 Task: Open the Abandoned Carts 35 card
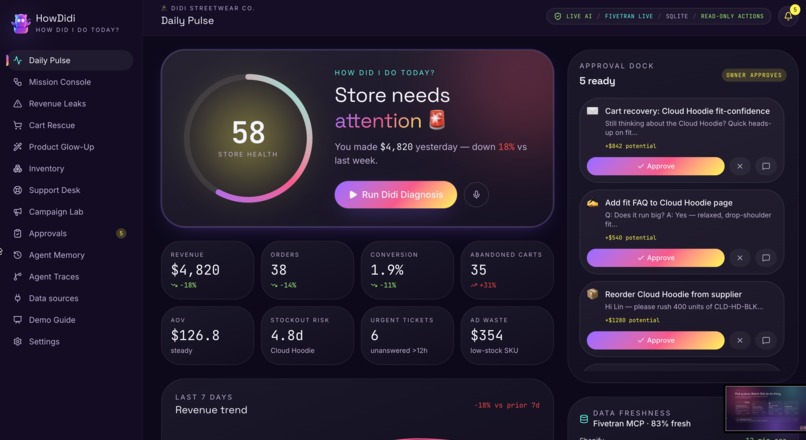(507, 270)
